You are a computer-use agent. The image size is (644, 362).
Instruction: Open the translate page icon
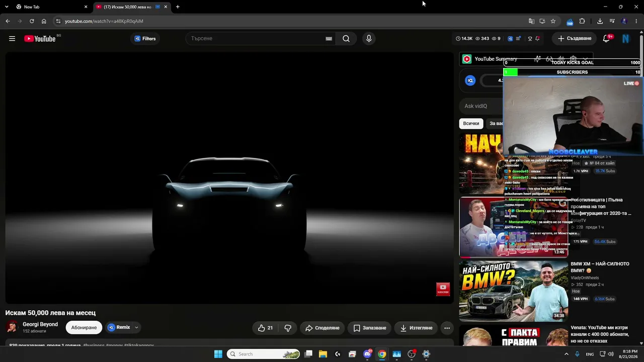[x=531, y=21]
